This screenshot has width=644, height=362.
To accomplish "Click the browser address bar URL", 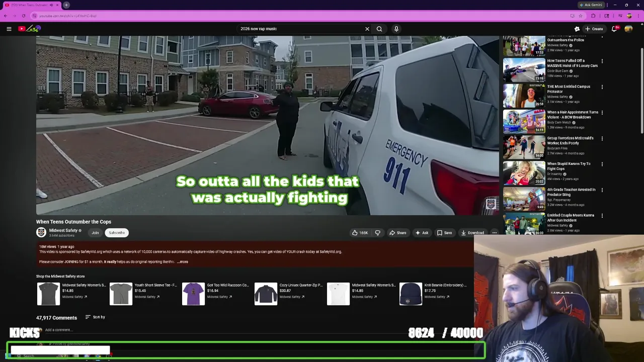I will [68, 16].
